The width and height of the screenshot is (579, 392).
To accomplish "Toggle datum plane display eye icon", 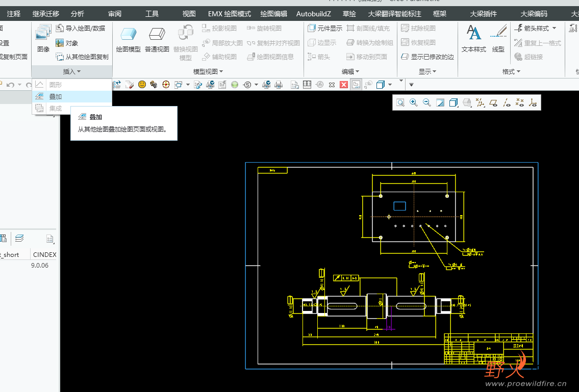I will tap(493, 103).
